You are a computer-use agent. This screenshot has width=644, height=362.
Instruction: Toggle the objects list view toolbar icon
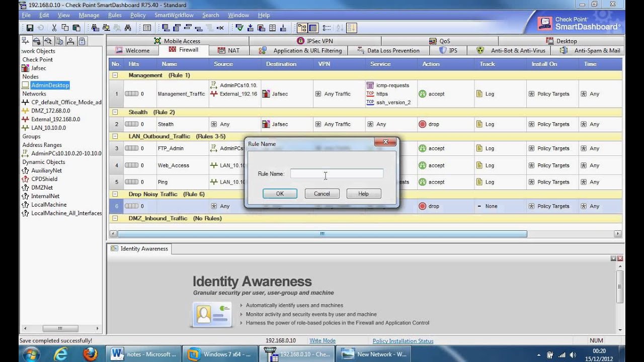pos(313,28)
